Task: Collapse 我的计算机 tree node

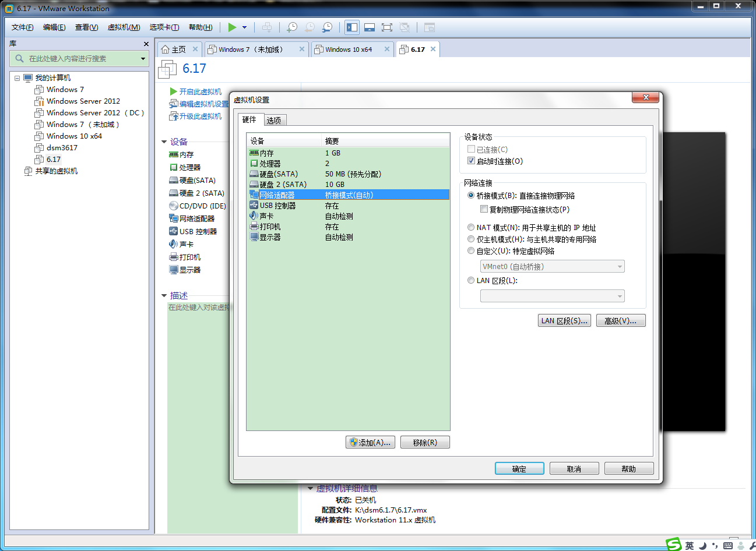Action: point(17,78)
